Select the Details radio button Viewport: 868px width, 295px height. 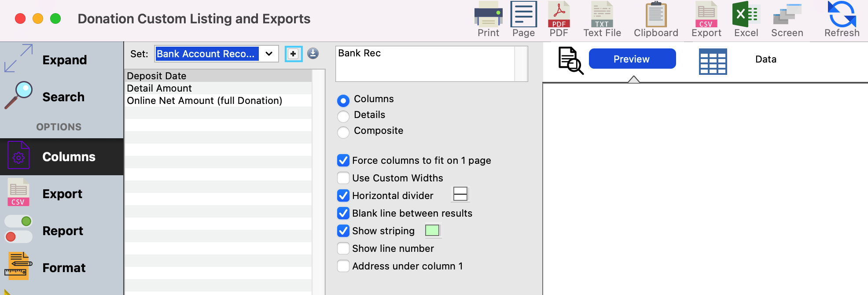(343, 116)
